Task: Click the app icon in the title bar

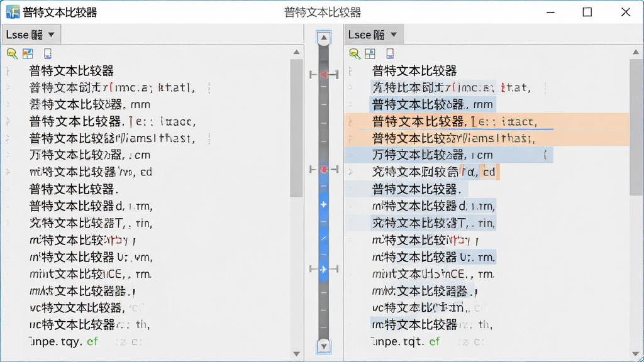Action: coord(13,12)
